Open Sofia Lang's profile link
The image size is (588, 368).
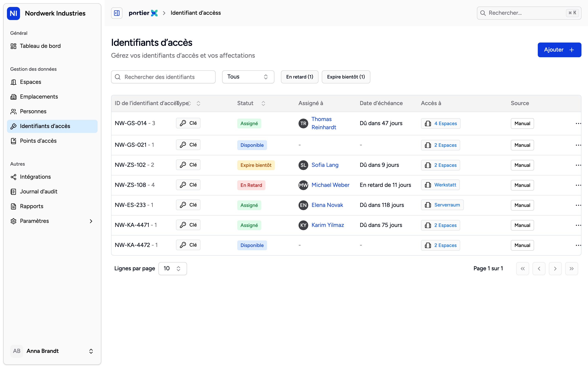(x=325, y=165)
